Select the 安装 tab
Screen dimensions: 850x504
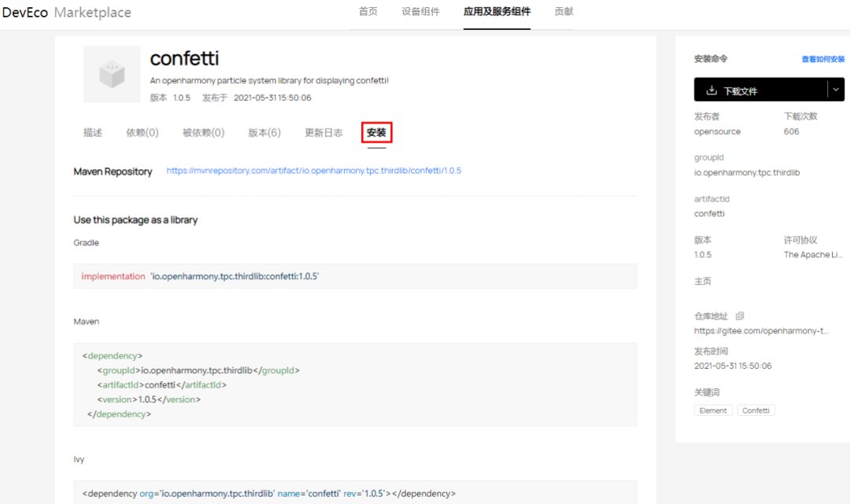(376, 133)
